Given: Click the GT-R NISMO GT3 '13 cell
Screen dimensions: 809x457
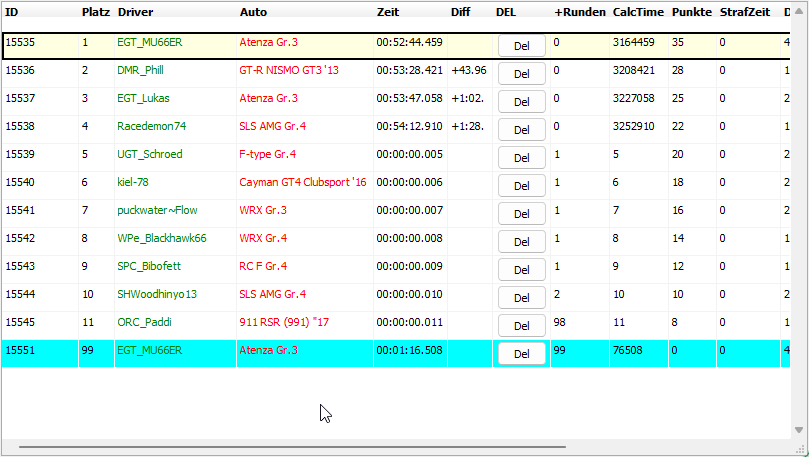Looking at the screenshot, I should pos(289,70).
